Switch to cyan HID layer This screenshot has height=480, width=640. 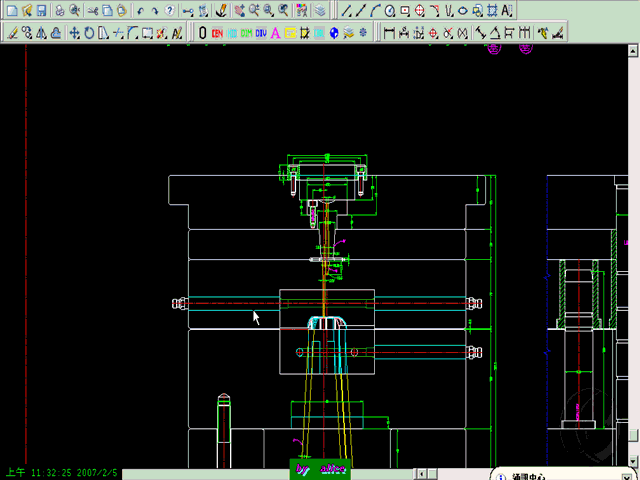232,33
